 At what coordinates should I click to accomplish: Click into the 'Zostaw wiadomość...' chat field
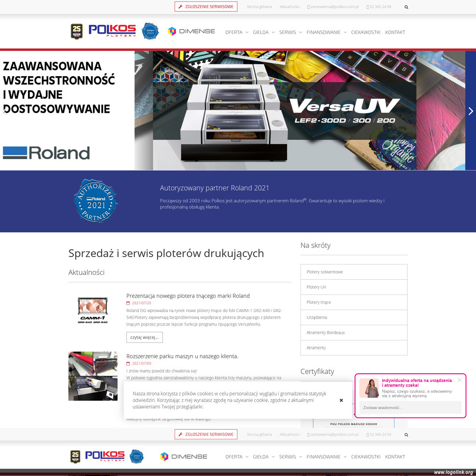tap(410, 408)
